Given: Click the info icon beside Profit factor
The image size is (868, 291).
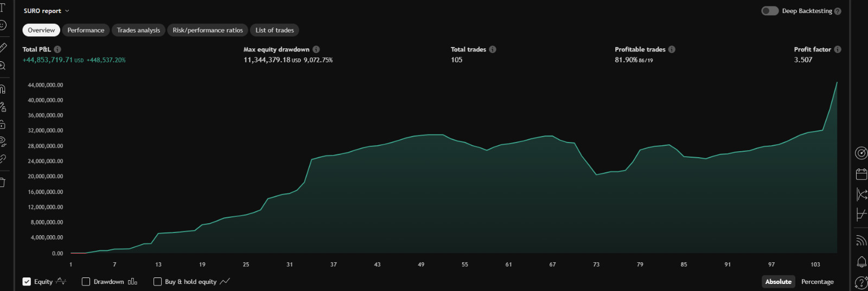Looking at the screenshot, I should pos(838,49).
